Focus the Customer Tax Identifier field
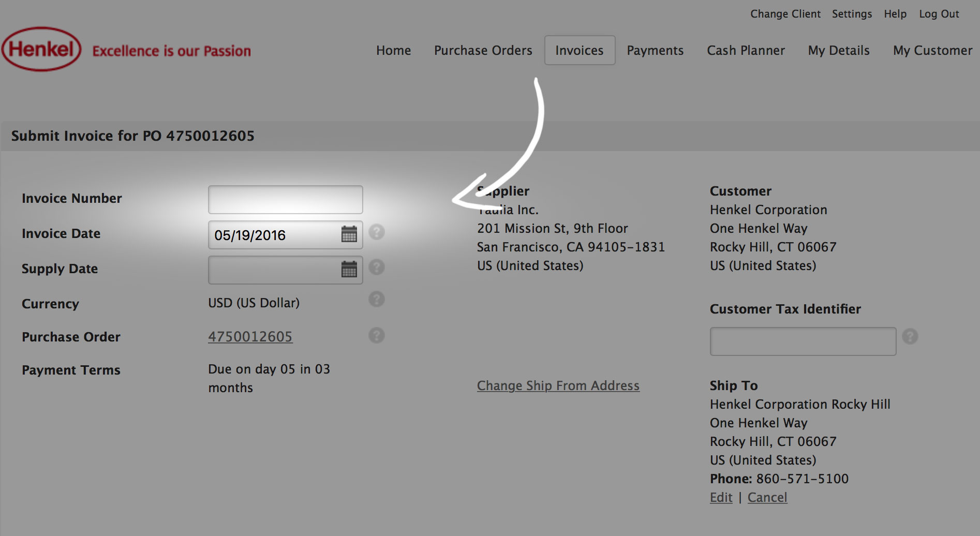 [x=803, y=341]
